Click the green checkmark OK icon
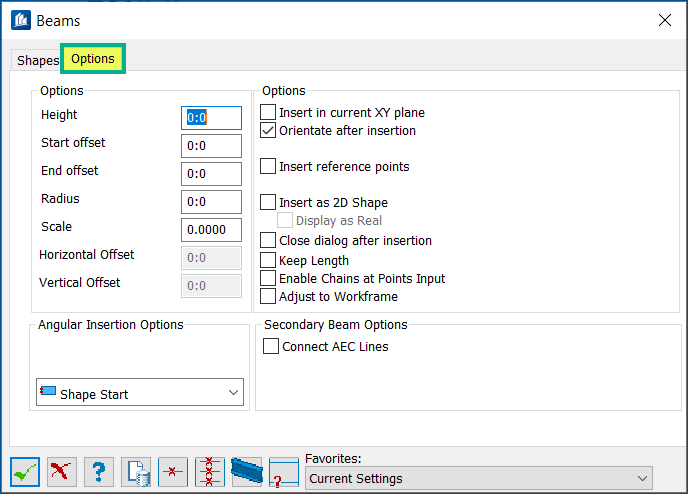 pyautogui.click(x=26, y=471)
